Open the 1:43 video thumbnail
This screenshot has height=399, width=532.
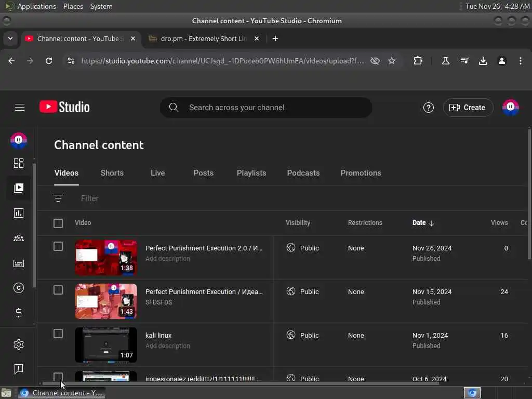[x=106, y=301]
